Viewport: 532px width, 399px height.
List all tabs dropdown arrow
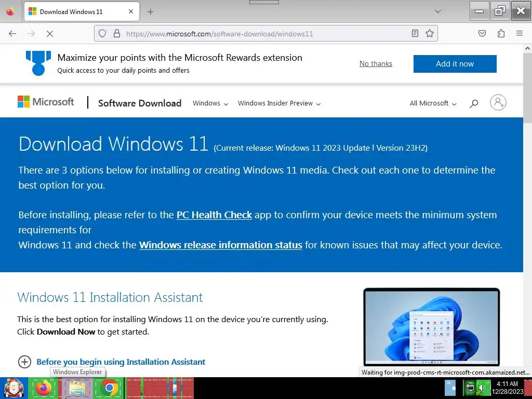pos(438,11)
